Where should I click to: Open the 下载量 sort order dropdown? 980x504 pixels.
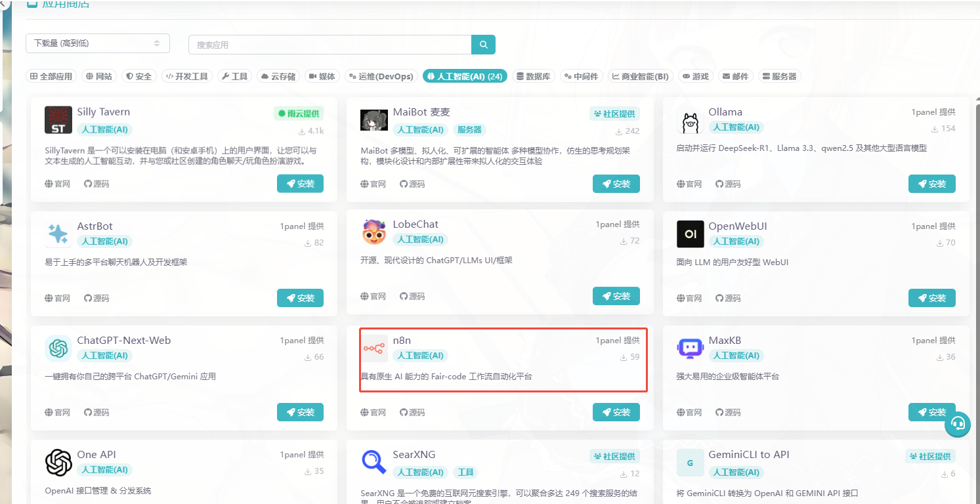pyautogui.click(x=97, y=43)
